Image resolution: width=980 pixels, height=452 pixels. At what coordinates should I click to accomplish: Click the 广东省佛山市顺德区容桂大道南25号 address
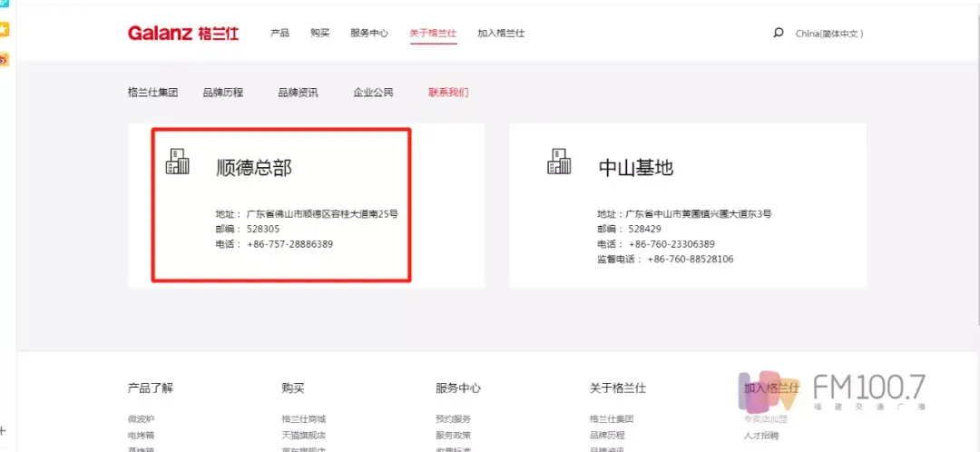click(x=322, y=214)
